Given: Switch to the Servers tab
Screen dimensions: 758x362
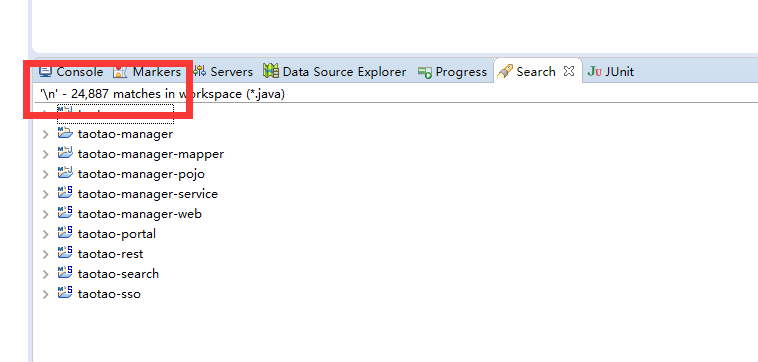Looking at the screenshot, I should [222, 72].
